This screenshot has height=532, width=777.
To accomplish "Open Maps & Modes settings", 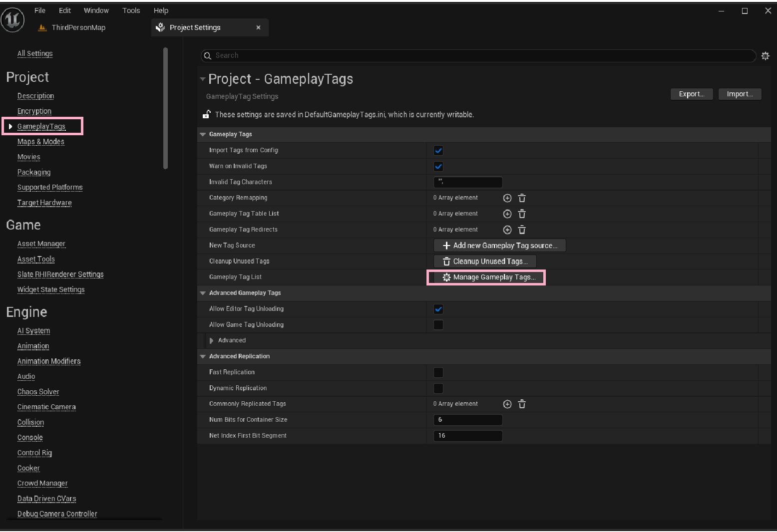I will click(41, 142).
